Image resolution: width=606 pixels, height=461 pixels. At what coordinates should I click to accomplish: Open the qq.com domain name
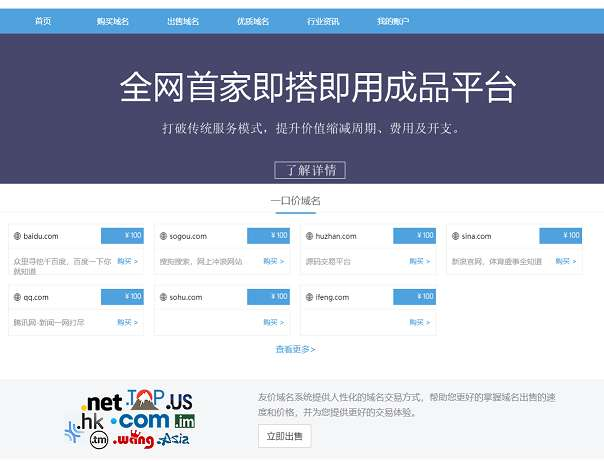click(x=36, y=298)
